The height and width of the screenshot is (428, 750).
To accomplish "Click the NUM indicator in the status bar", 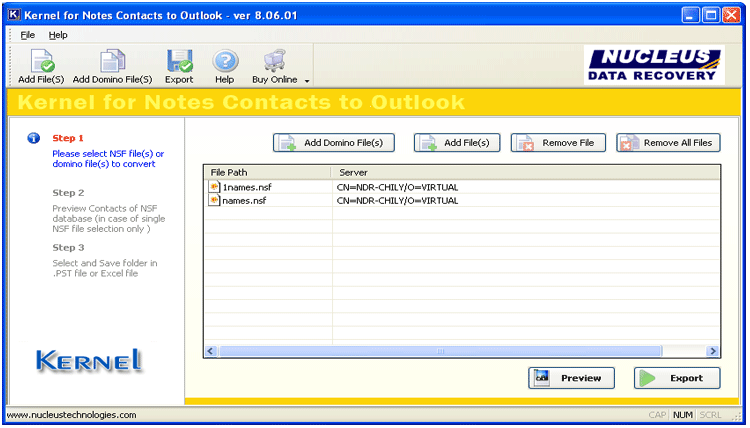I will pyautogui.click(x=683, y=415).
